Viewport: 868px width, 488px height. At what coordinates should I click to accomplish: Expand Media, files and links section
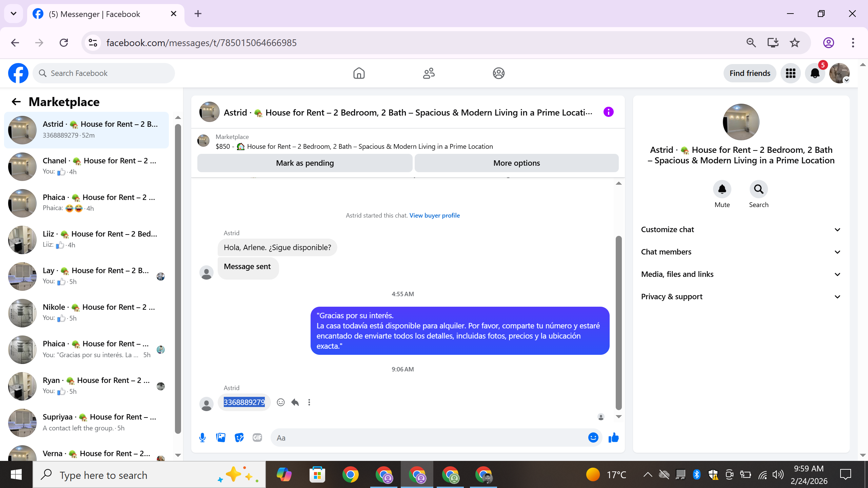point(741,274)
